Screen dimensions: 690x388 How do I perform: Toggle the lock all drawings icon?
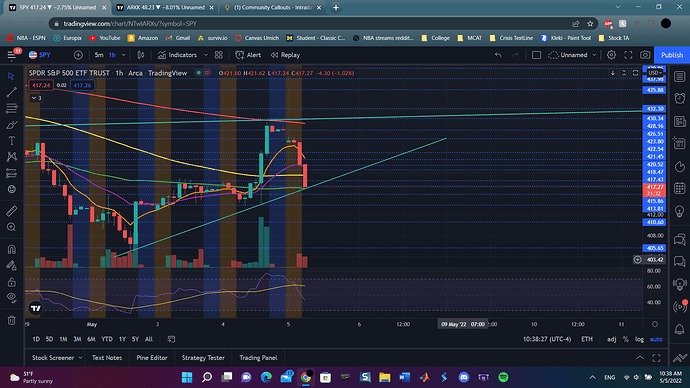11,282
